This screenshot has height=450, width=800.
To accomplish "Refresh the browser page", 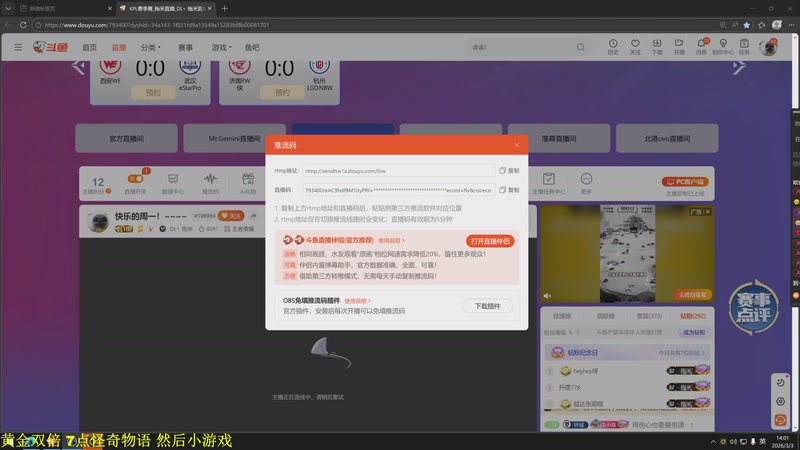I will (x=23, y=24).
